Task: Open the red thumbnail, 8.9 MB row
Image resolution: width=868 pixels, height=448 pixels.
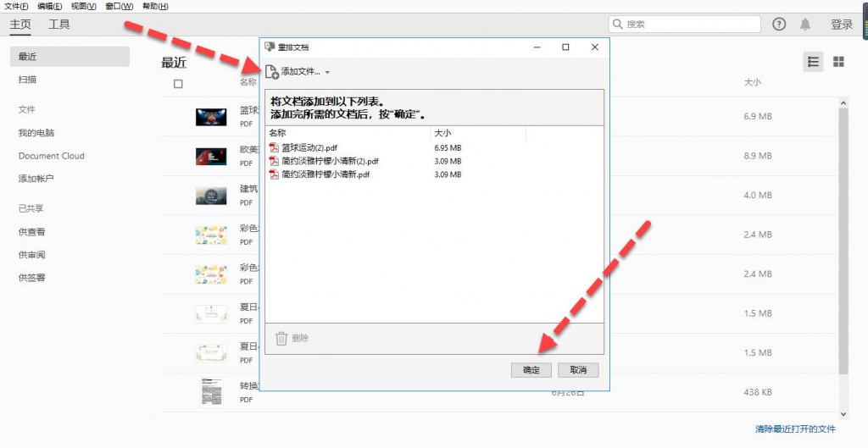Action: (x=211, y=156)
